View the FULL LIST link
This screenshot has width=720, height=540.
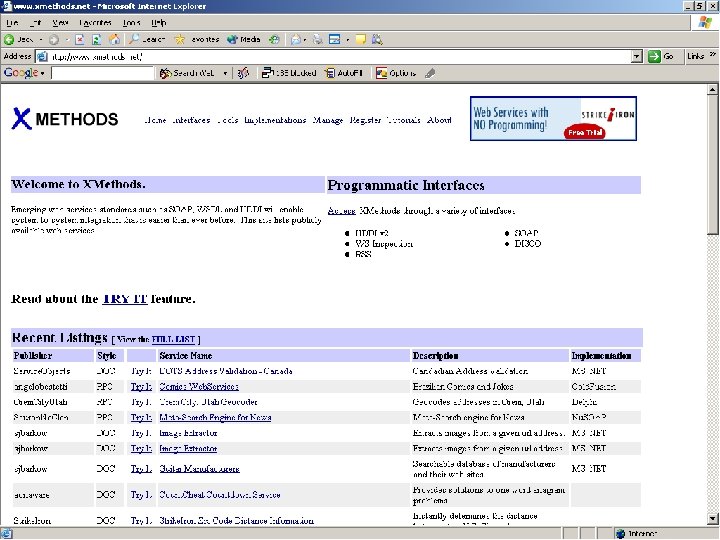pos(173,339)
